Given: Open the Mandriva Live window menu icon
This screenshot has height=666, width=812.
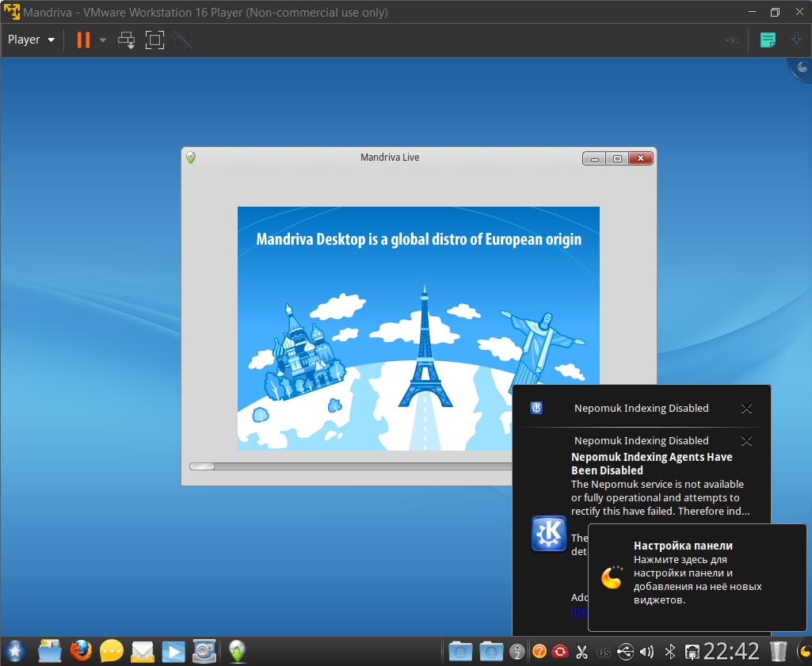Looking at the screenshot, I should click(191, 158).
